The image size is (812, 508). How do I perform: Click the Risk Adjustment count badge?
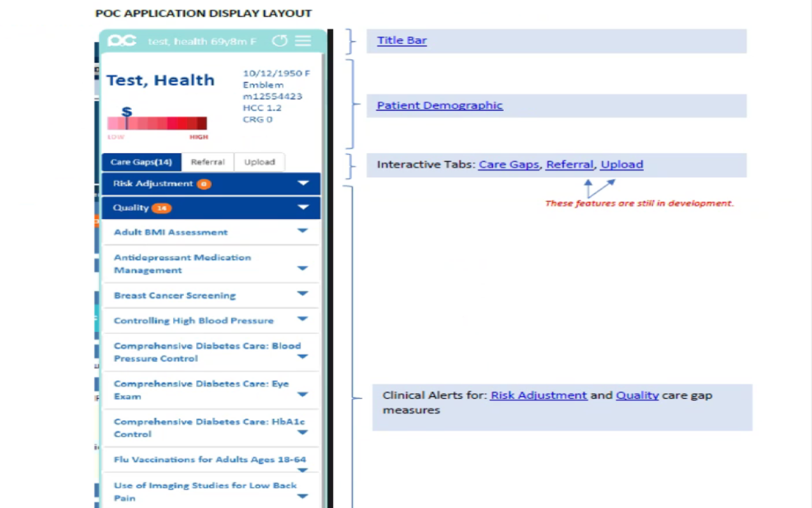(204, 184)
